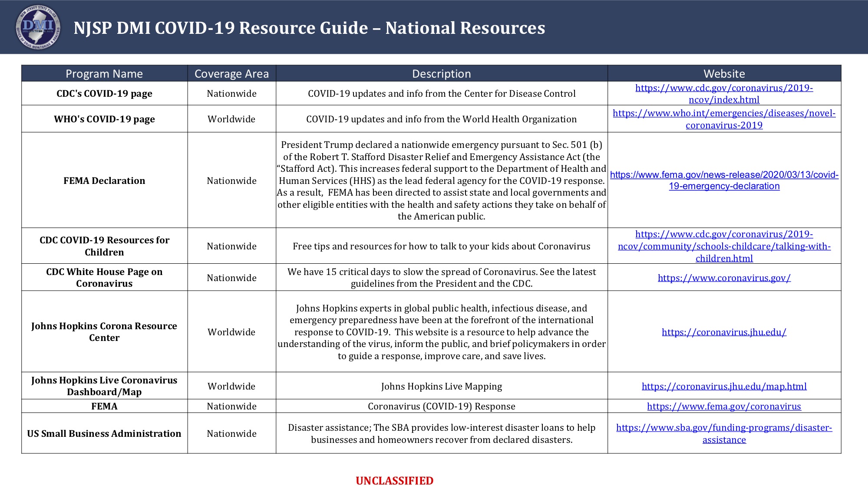Click the talk to your kids description
This screenshot has width=868, height=488.
pos(442,246)
